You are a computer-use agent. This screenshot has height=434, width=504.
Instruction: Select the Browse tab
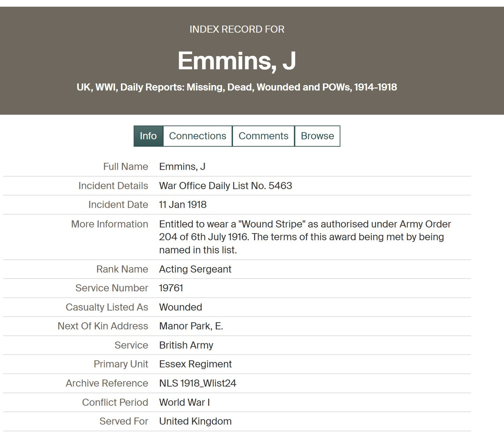click(317, 136)
